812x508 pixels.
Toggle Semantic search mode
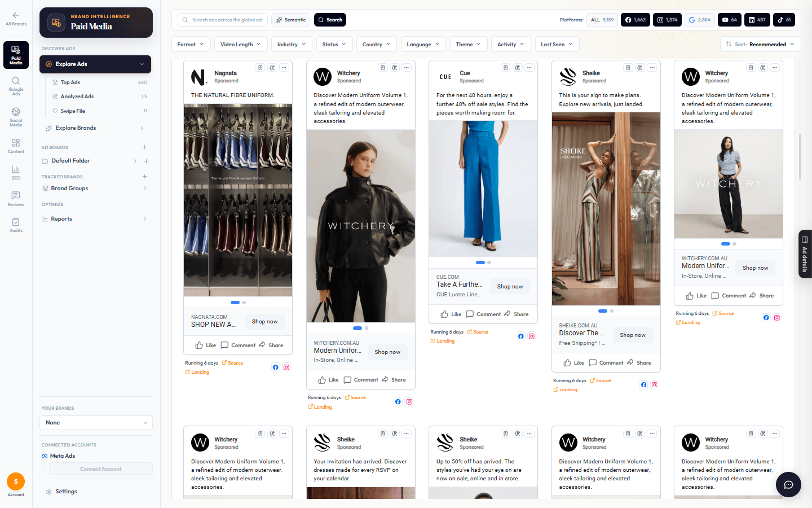coord(291,20)
